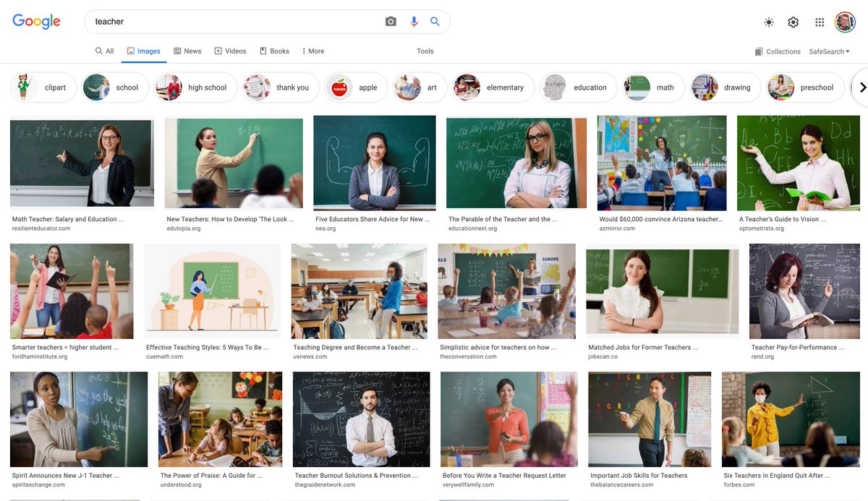The image size is (868, 501).
Task: Open the fordhaminstitute.org Smarter teachers image
Action: pos(72,291)
